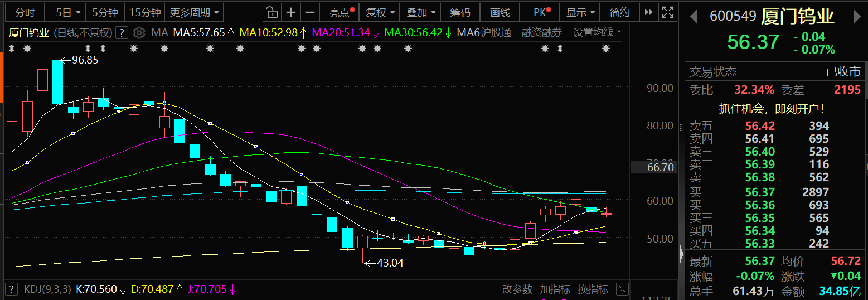Toggle the chart lock icon
868x300 pixels.
point(271,12)
